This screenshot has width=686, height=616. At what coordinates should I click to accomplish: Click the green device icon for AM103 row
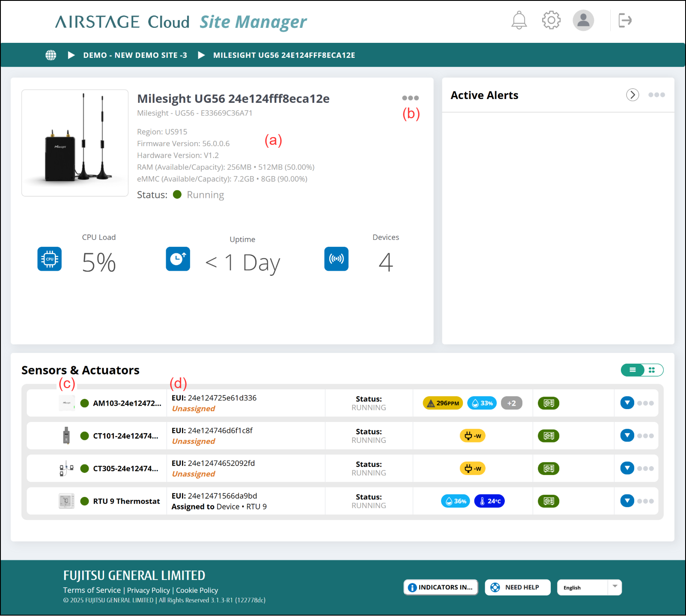549,403
